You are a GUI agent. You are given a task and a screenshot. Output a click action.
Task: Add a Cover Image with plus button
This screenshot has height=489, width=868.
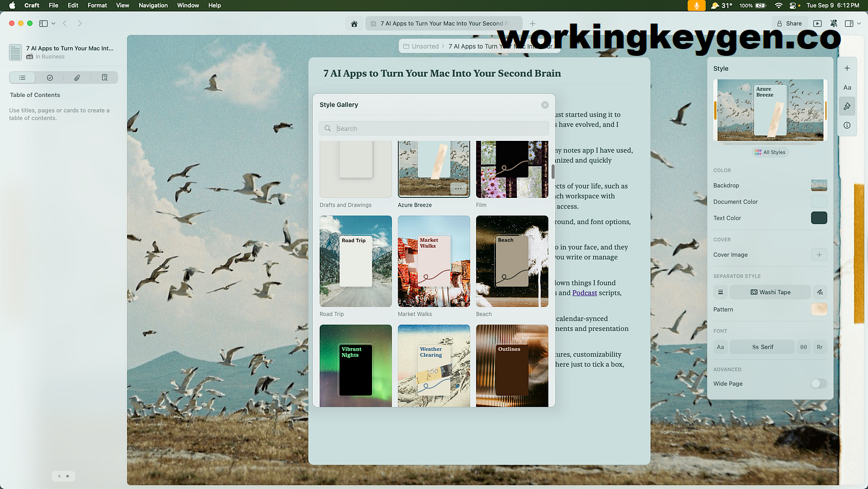coord(818,254)
